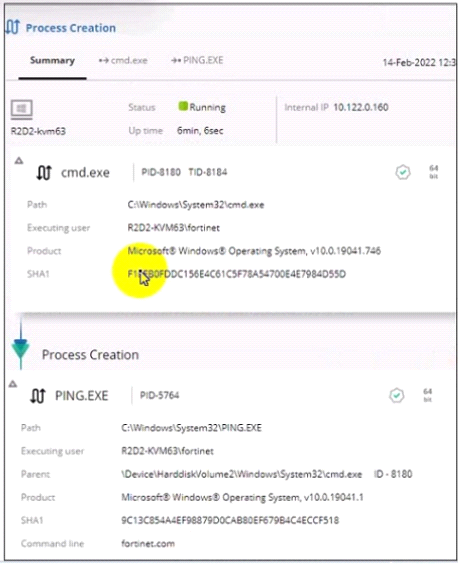Click the cmd.exe SHA1 hash value
The height and width of the screenshot is (564, 461).
coord(237,274)
